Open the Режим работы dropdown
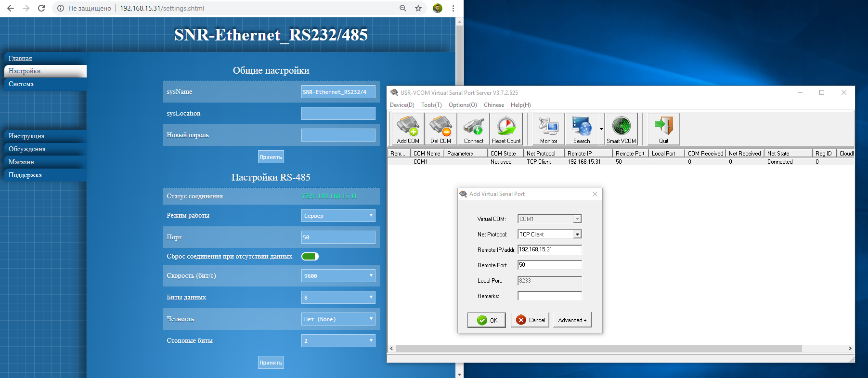Image resolution: width=868 pixels, height=378 pixels. pos(338,216)
